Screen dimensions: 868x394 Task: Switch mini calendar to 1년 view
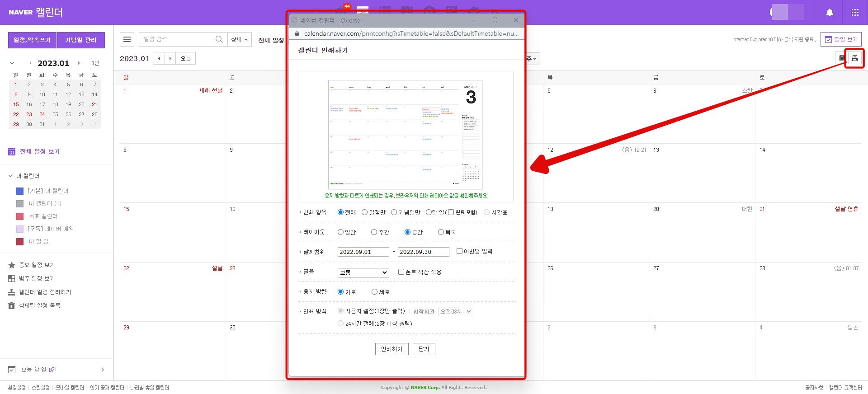[95, 63]
